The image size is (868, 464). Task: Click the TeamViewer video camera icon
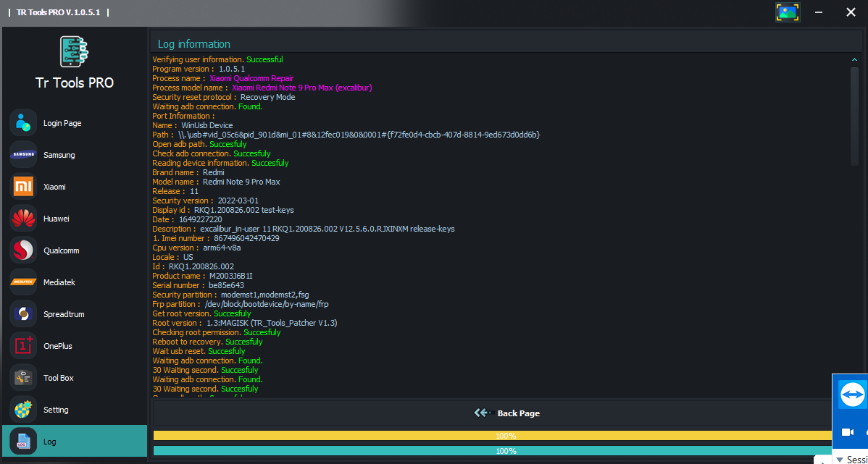848,432
